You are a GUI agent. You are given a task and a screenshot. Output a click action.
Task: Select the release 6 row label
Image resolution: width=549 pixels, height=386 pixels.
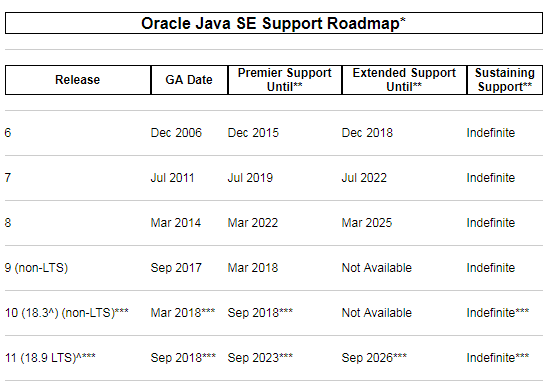click(8, 133)
